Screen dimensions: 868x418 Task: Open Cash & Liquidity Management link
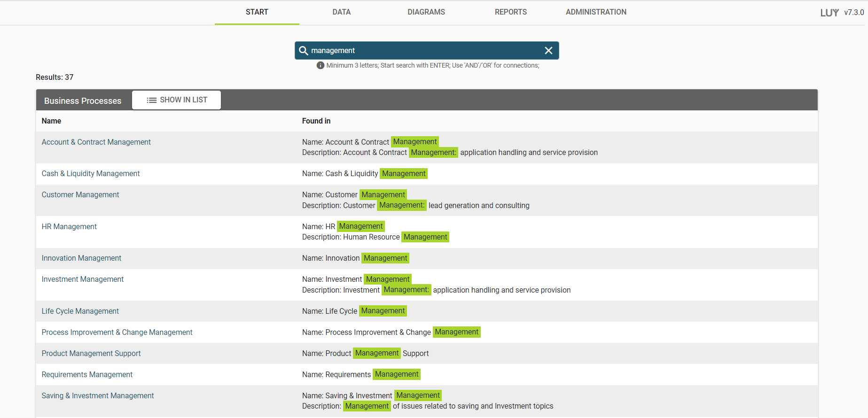pos(91,174)
